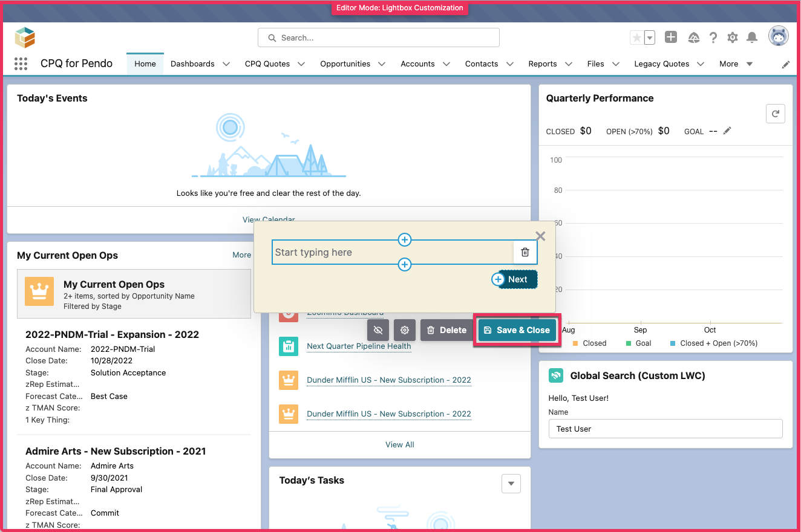
Task: Open the notifications bell
Action: [752, 37]
